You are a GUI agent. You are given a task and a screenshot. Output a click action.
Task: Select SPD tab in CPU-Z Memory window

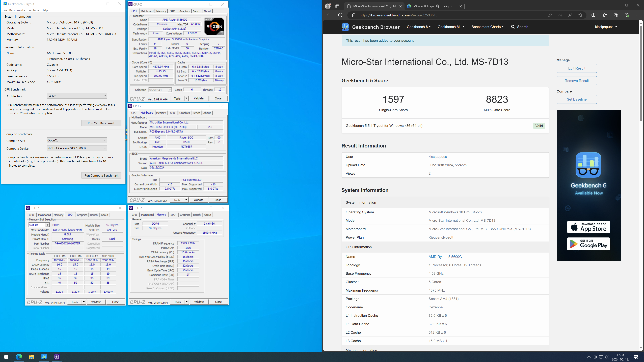point(173,215)
